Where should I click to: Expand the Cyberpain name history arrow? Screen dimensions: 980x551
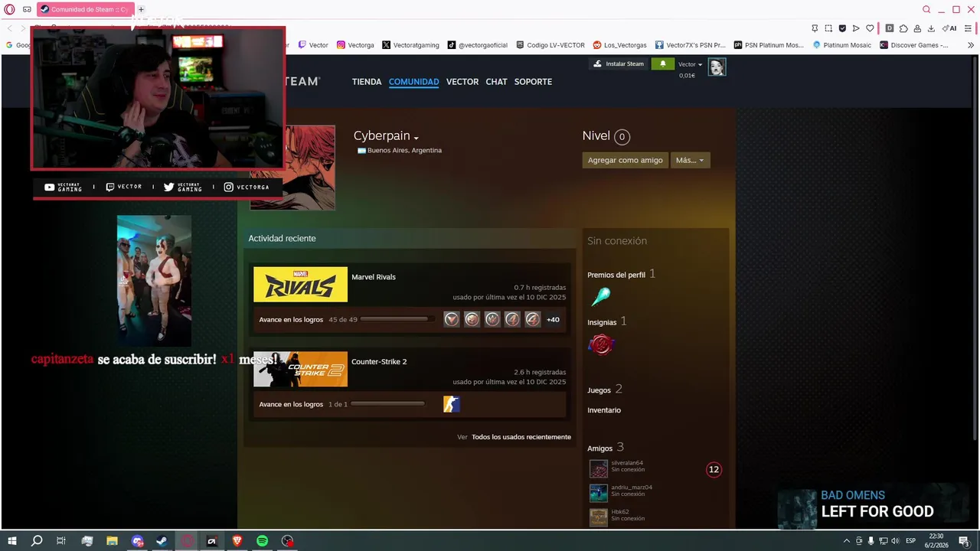coord(416,139)
